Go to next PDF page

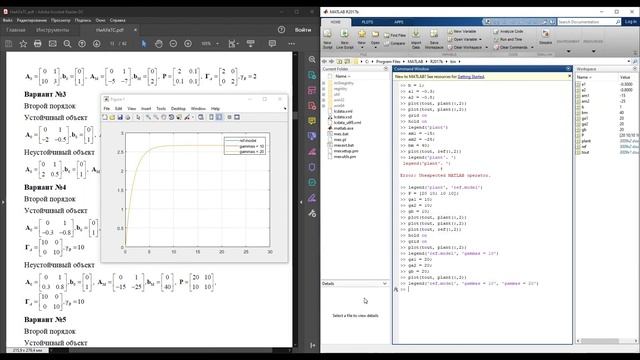[x=96, y=43]
